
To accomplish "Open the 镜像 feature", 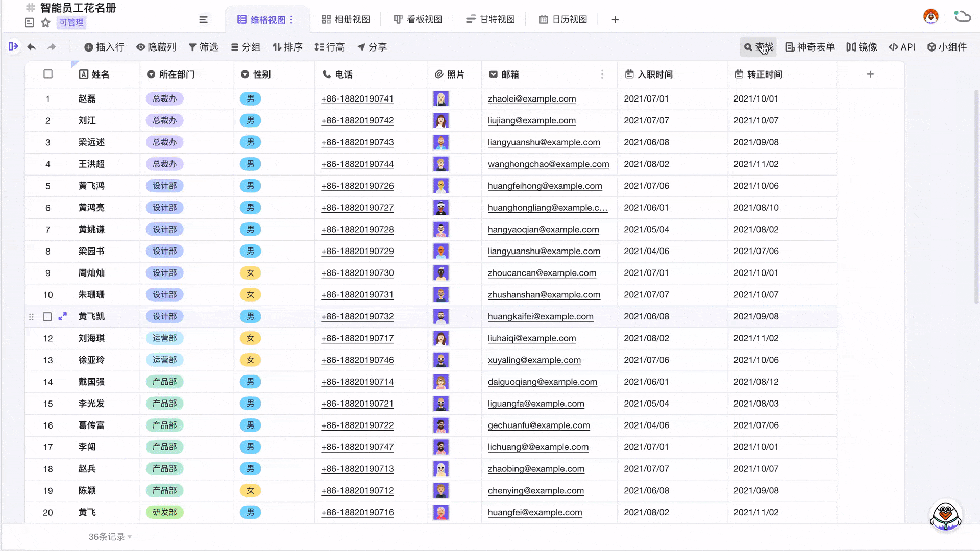I will [x=862, y=47].
